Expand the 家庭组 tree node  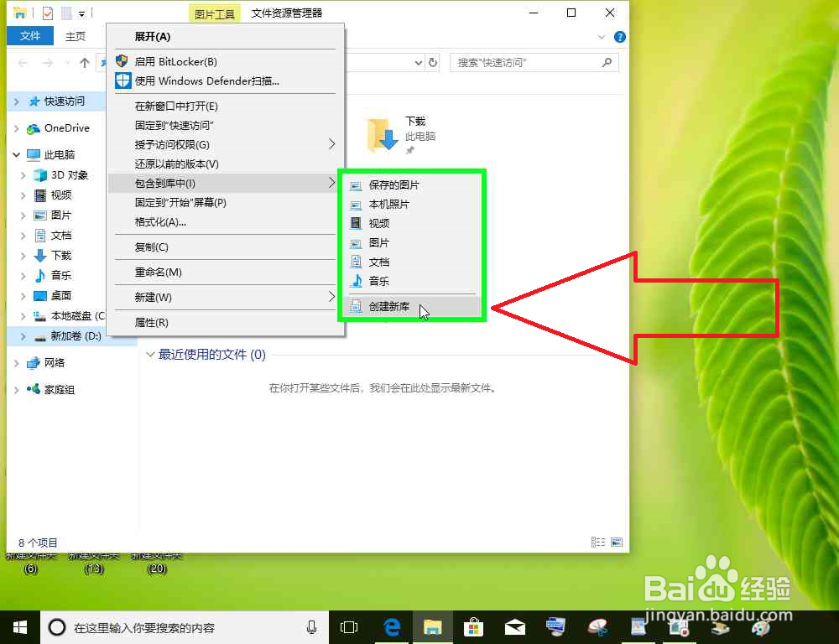[17, 390]
